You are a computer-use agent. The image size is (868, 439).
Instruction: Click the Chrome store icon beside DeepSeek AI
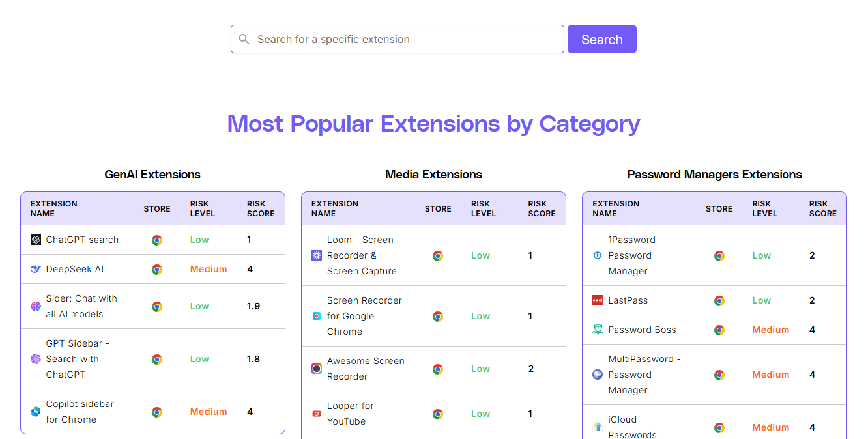157,269
